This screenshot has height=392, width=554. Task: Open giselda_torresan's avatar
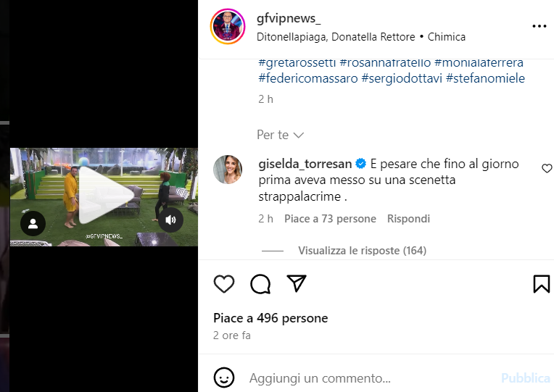click(228, 170)
